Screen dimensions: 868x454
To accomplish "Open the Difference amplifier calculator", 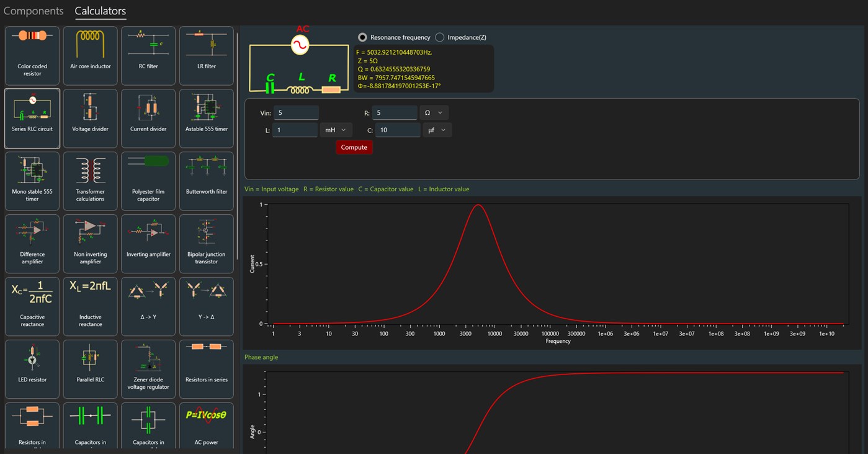I will tap(32, 244).
